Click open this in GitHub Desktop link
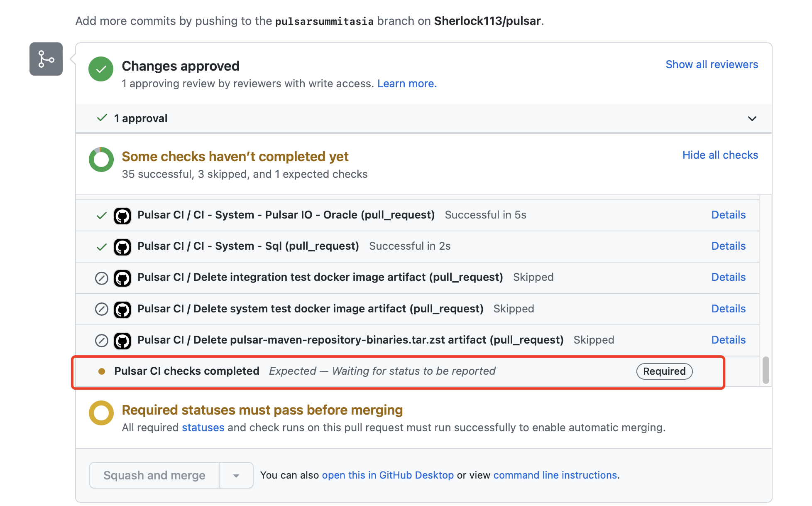 tap(388, 475)
